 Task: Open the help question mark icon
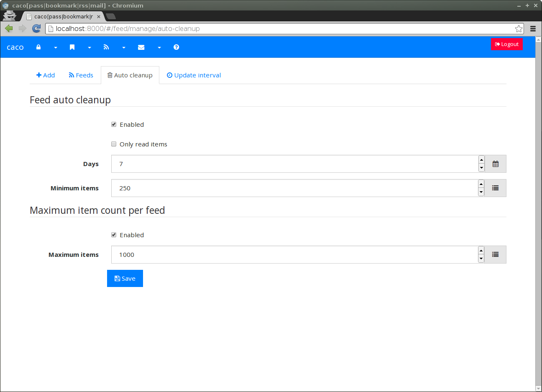(176, 47)
